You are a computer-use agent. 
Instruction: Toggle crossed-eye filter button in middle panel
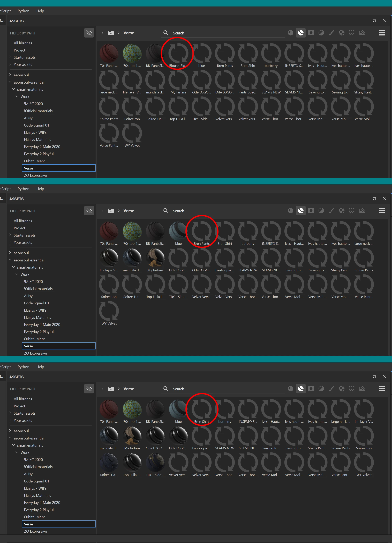pos(89,211)
